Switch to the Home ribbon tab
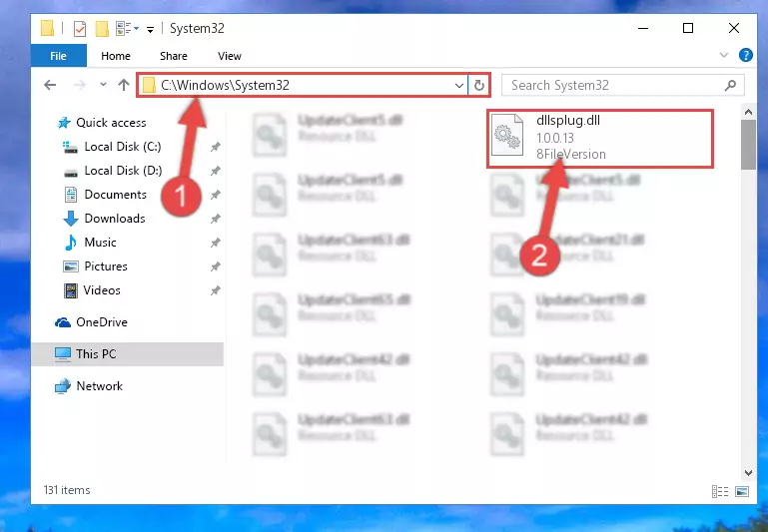Image resolution: width=768 pixels, height=532 pixels. 116,56
